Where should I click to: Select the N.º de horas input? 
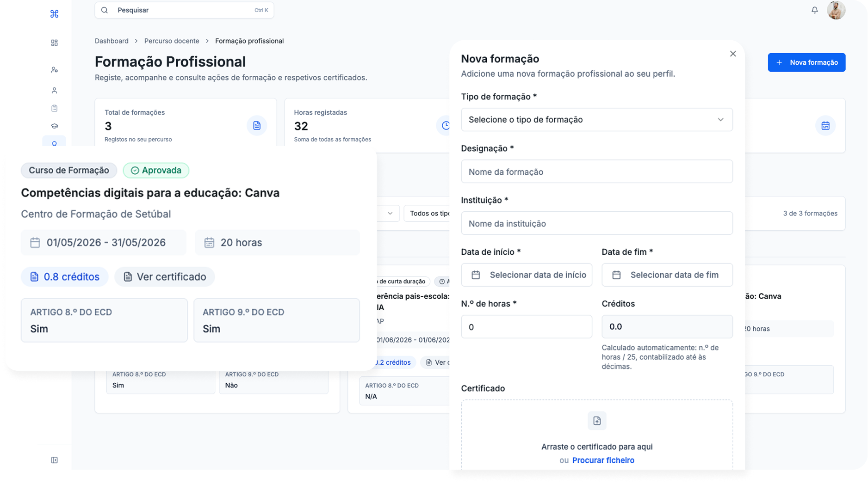[527, 327]
